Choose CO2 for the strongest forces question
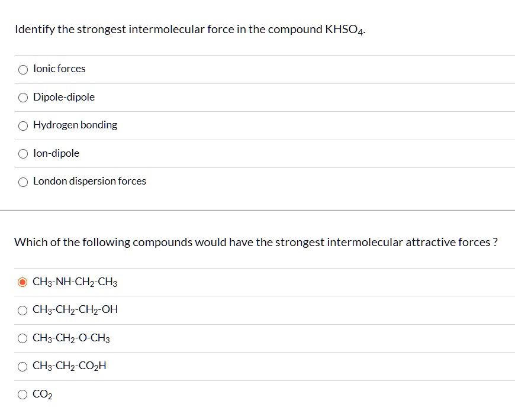 (x=22, y=394)
